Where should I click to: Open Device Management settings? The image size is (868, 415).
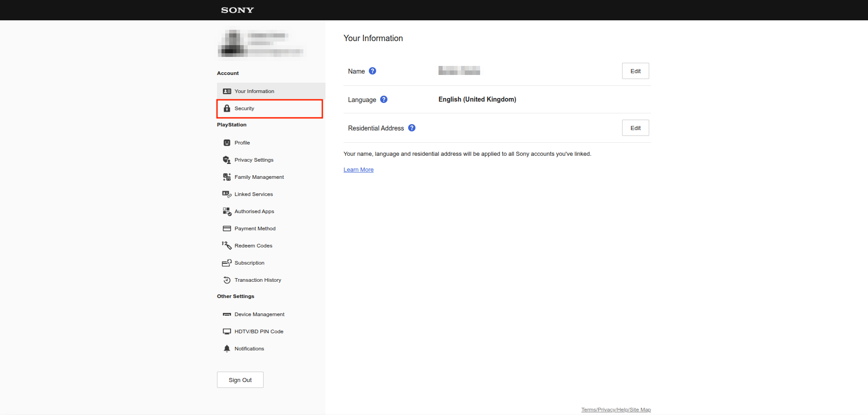click(271, 314)
